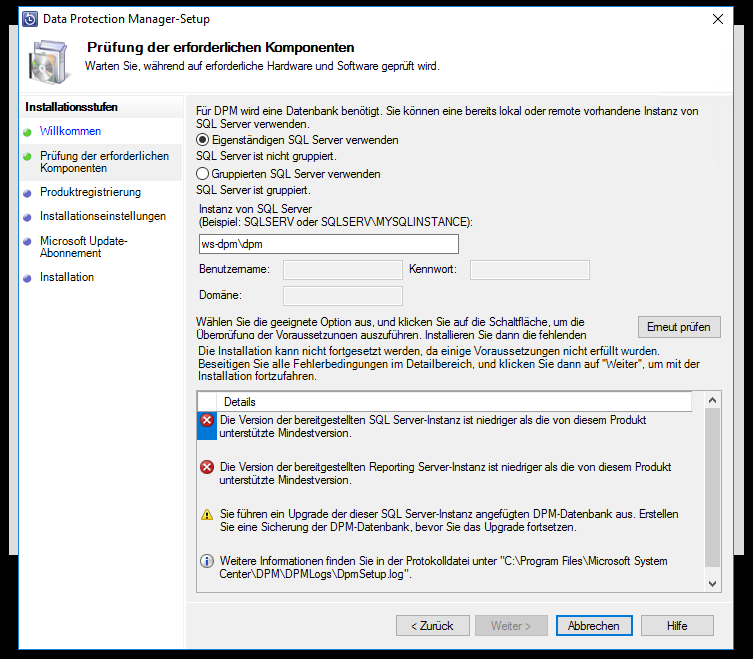753x659 pixels.
Task: Click the Erneut prüfen button
Action: point(679,327)
